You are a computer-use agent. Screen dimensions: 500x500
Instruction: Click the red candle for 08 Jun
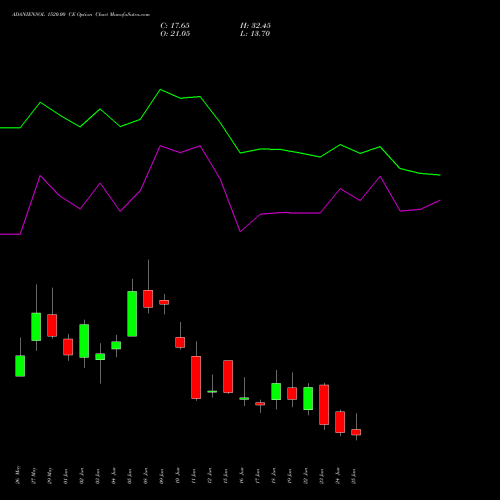coord(148,299)
